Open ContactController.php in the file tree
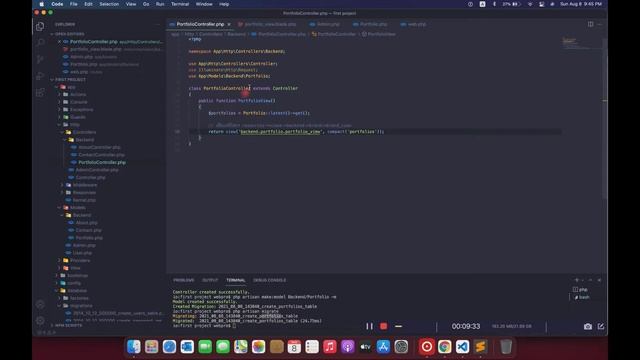640x360 pixels. [101, 155]
